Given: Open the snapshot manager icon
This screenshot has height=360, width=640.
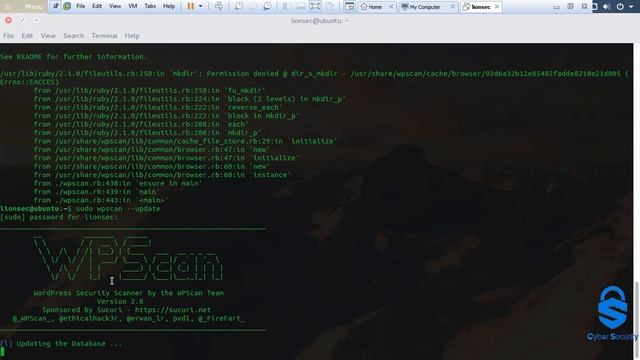Looking at the screenshot, I should (x=267, y=6).
